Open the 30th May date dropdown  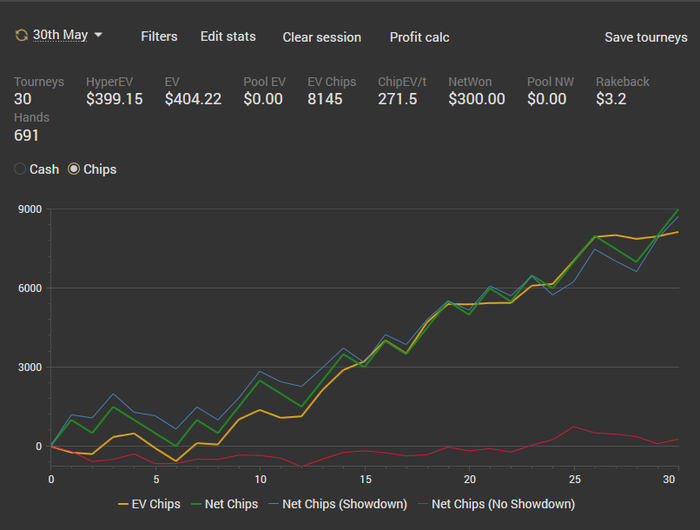point(67,35)
